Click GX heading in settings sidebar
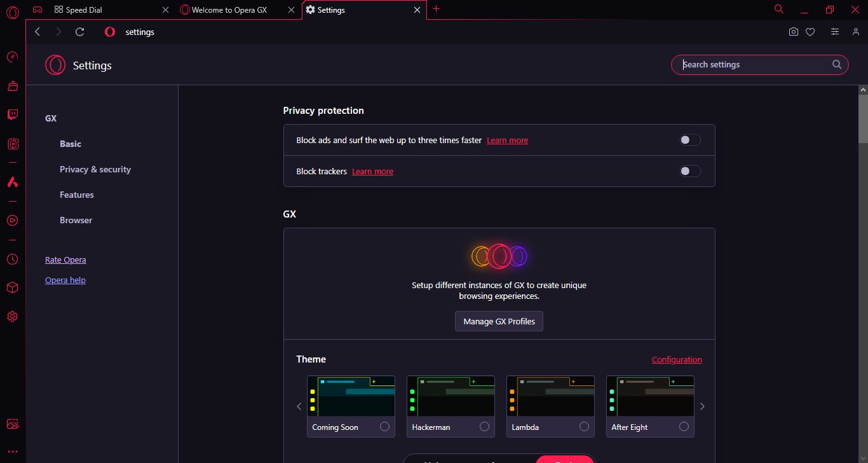This screenshot has height=463, width=868. pos(51,118)
